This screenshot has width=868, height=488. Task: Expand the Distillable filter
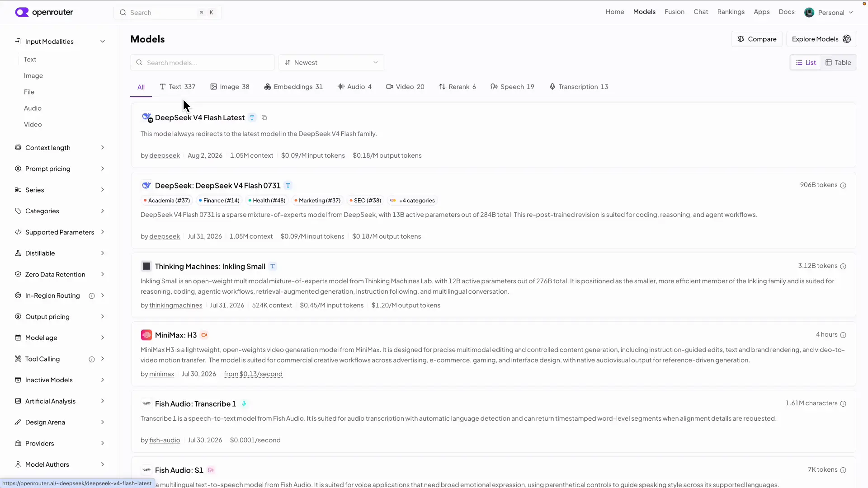click(x=60, y=253)
